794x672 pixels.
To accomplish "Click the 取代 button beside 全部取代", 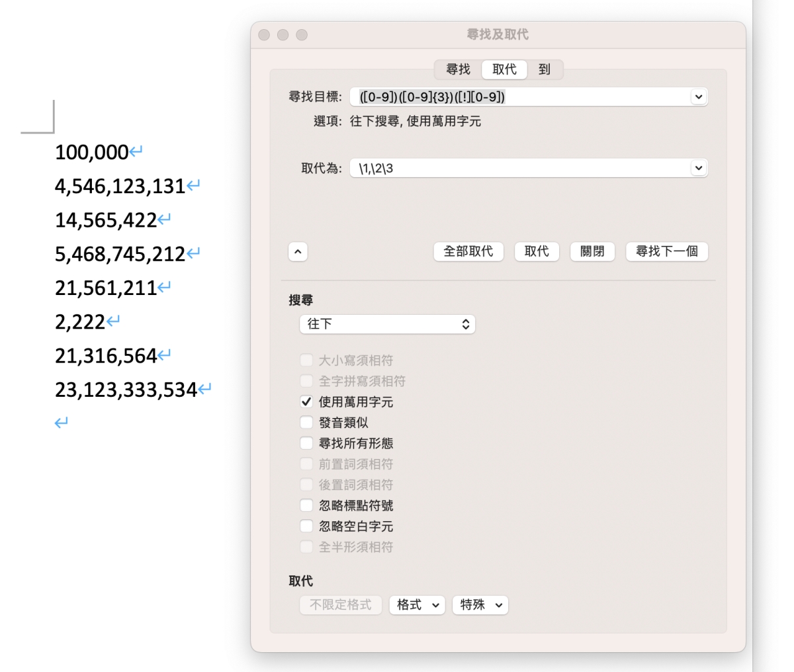I will click(537, 251).
